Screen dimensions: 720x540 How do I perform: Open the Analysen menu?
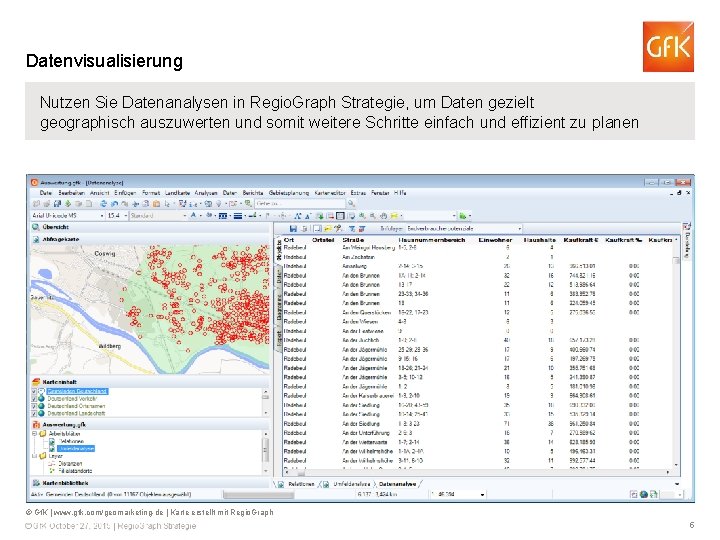[x=206, y=193]
